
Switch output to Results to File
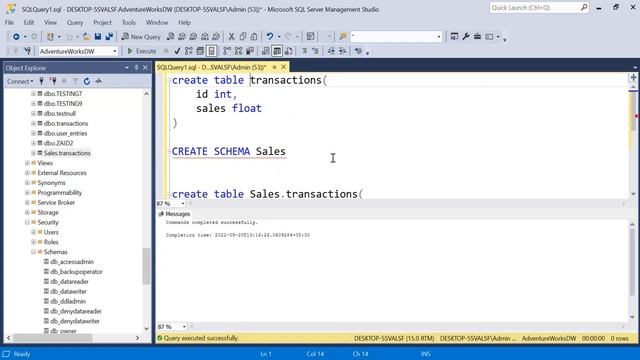[x=288, y=51]
